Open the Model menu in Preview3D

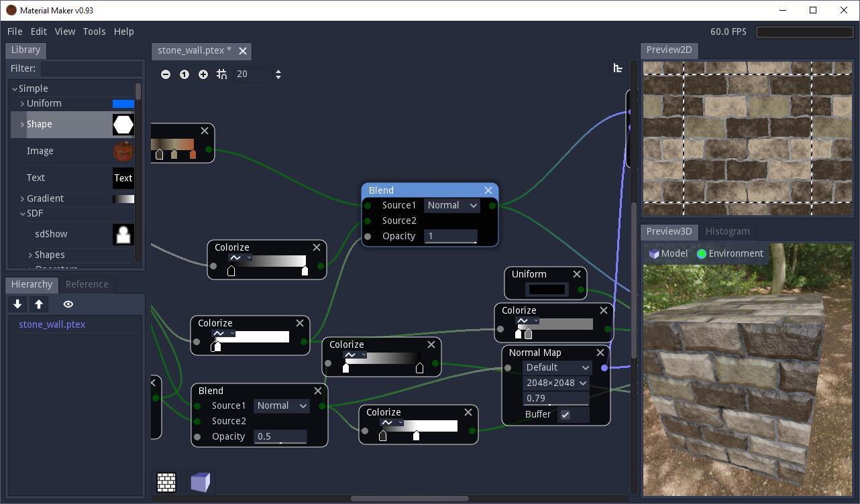click(668, 253)
